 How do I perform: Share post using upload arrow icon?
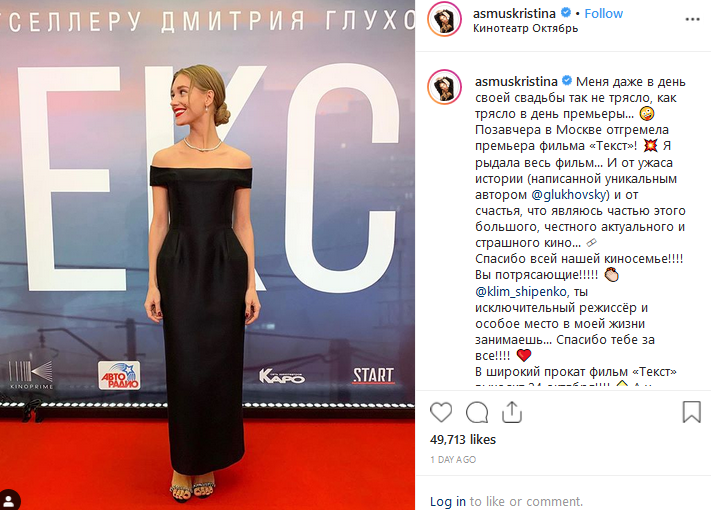tap(512, 412)
